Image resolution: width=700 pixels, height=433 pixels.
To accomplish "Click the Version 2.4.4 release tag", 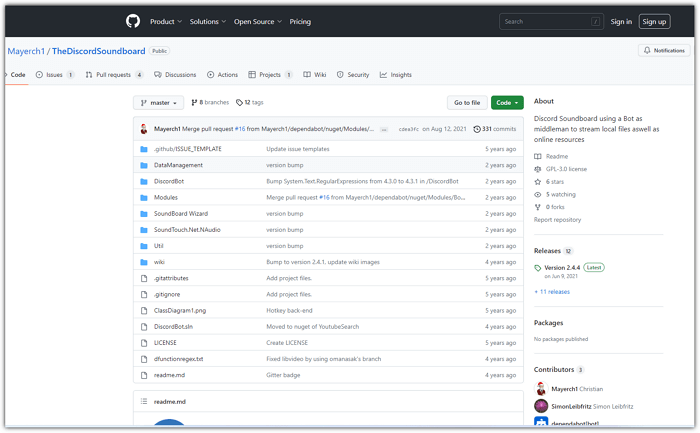I will click(x=562, y=268).
